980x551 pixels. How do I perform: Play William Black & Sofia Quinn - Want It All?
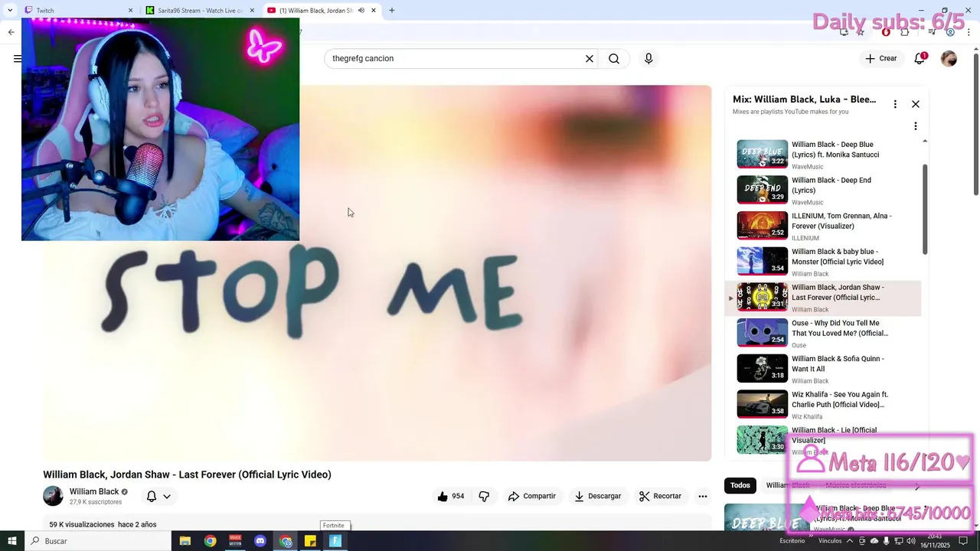(824, 369)
